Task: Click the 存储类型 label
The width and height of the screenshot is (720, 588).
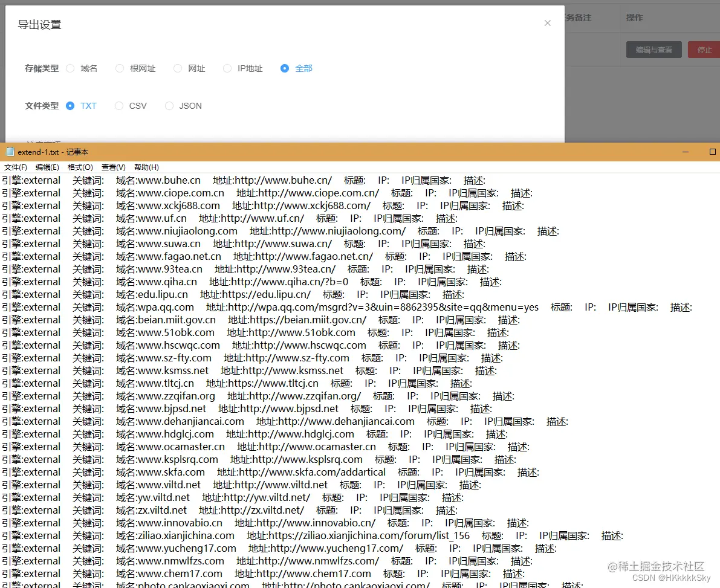Action: click(x=42, y=68)
